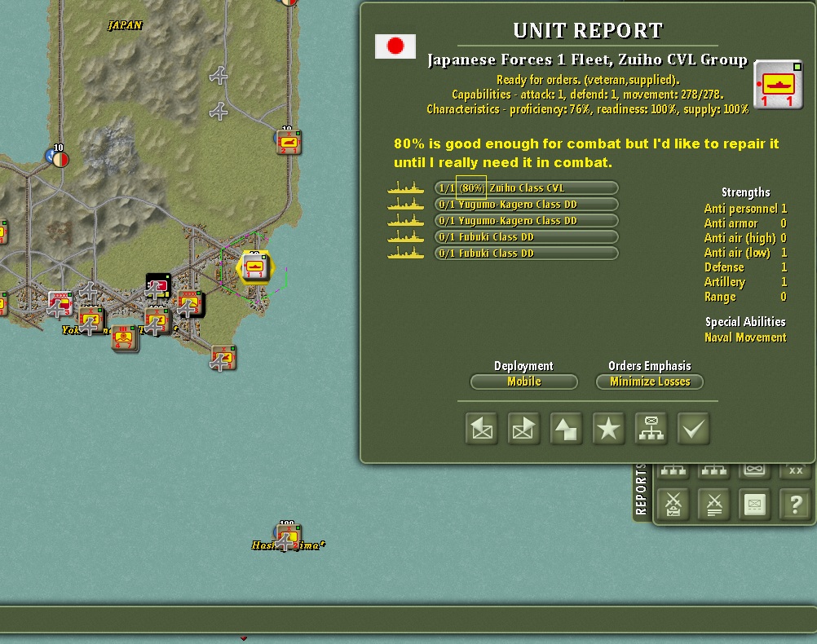The height and width of the screenshot is (644, 817).
Task: Click the (80%) value on the Zuiho row
Action: click(x=471, y=188)
